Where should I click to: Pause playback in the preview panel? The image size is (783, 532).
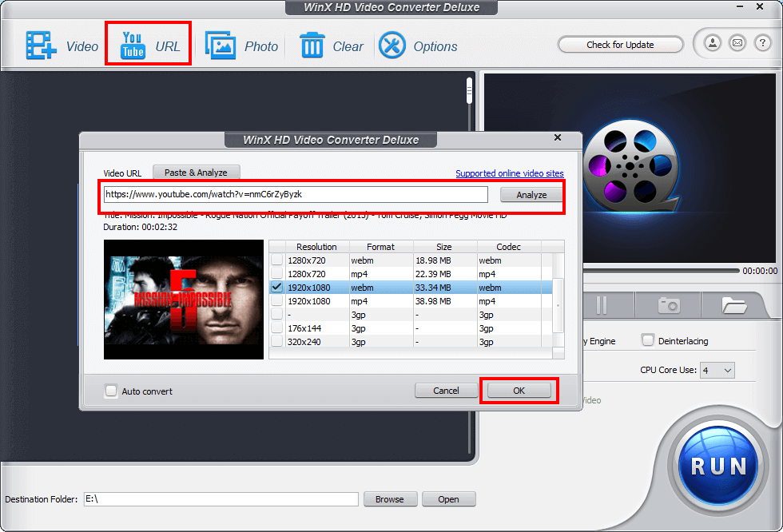click(602, 305)
